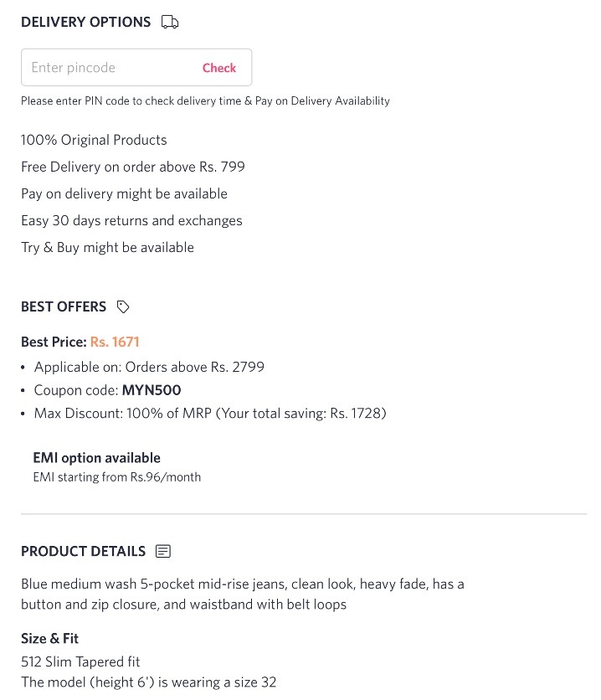Image resolution: width=601 pixels, height=700 pixels.
Task: Select the BEST OFFERS heading
Action: click(64, 306)
